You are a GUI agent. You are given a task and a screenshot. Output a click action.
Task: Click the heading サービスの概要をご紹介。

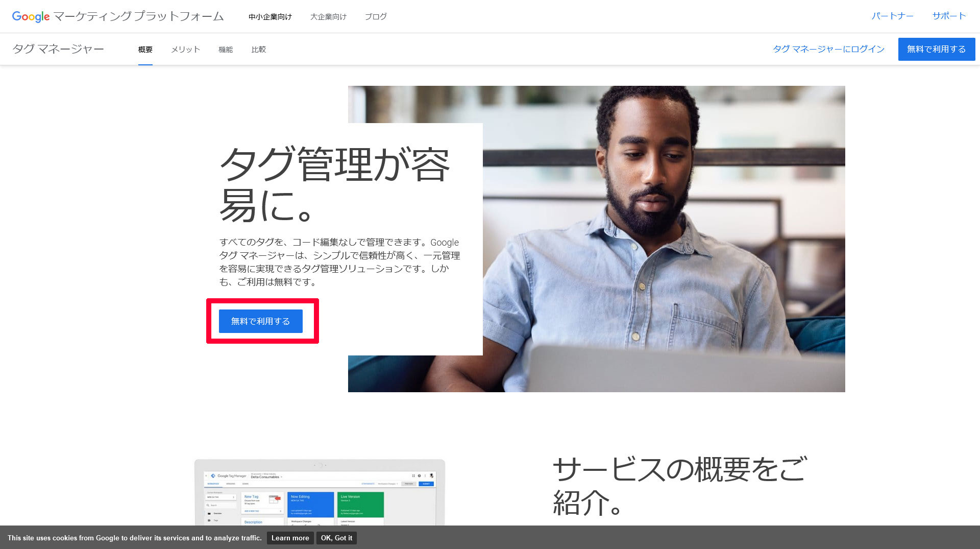pos(680,486)
